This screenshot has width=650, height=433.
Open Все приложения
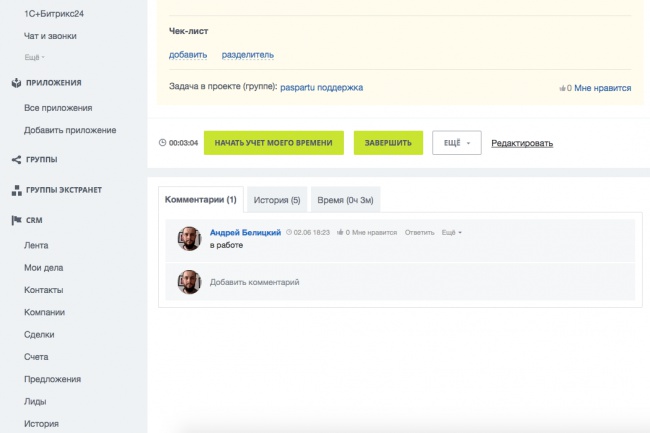58,108
